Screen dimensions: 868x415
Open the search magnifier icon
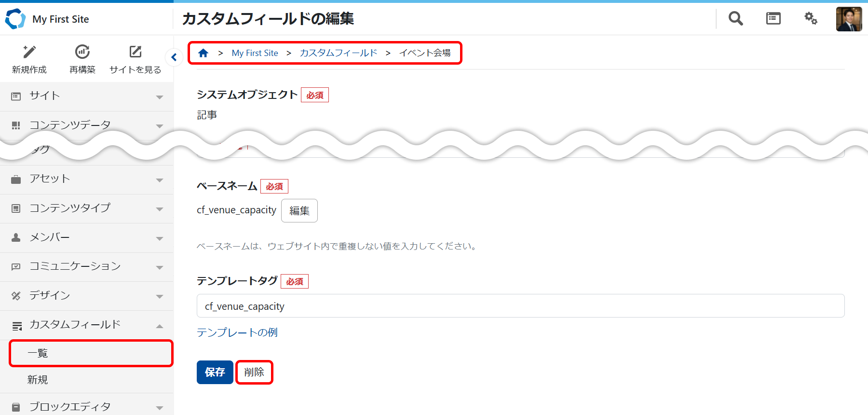pyautogui.click(x=735, y=19)
